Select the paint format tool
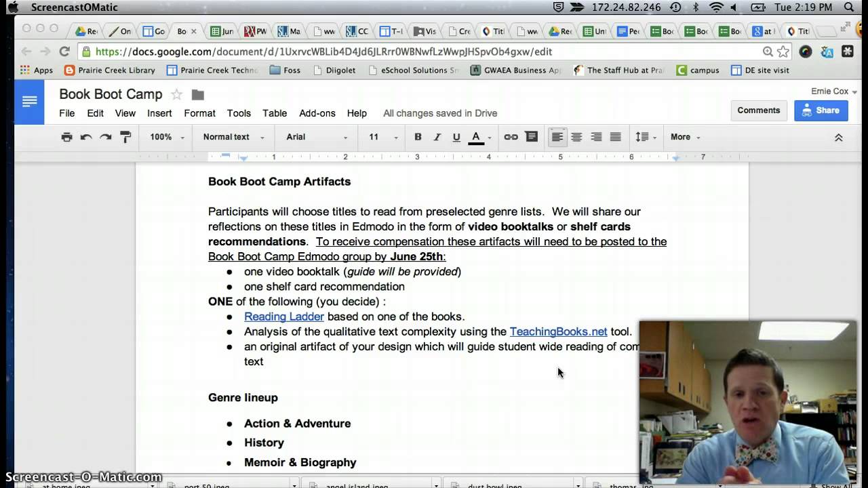Viewport: 868px width, 488px height. (x=125, y=137)
